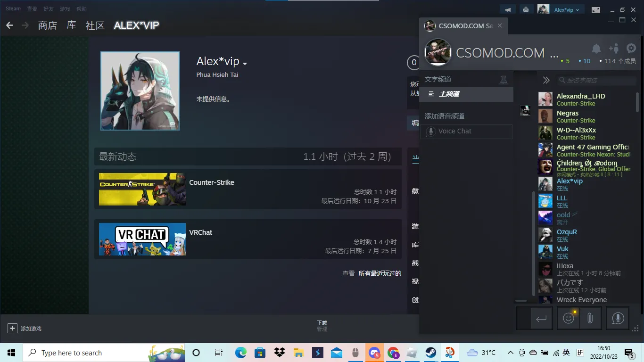This screenshot has height=362, width=644.
Task: Show hidden system tray icons chevron
Action: tap(511, 353)
